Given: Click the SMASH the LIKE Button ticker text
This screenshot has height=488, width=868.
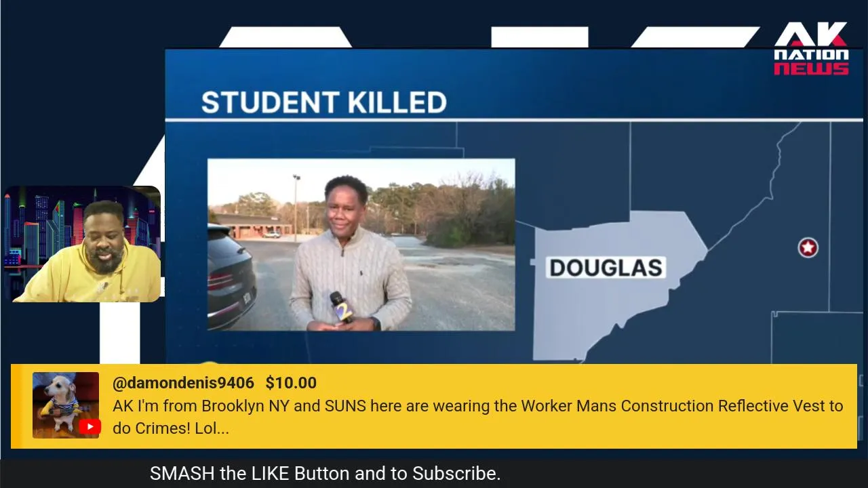Looking at the screenshot, I should click(x=325, y=473).
